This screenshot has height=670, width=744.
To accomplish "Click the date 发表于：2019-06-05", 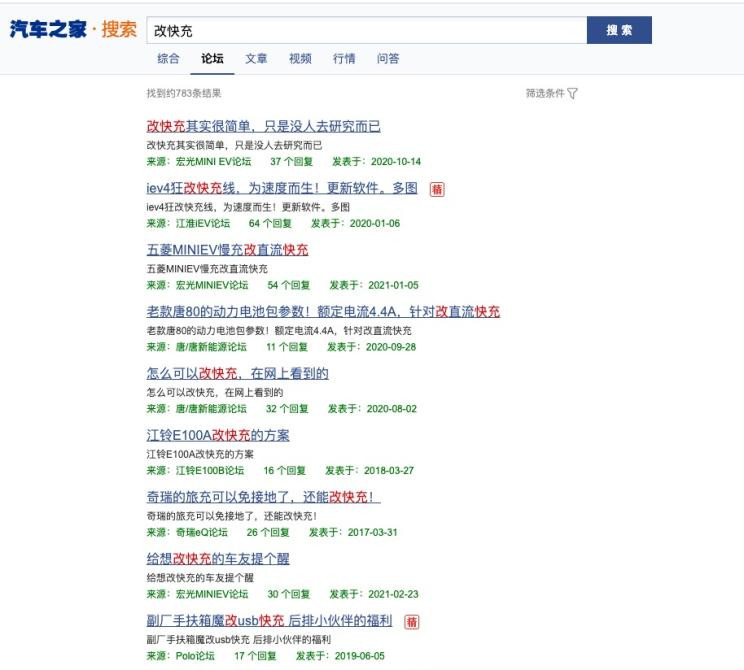I will (340, 656).
